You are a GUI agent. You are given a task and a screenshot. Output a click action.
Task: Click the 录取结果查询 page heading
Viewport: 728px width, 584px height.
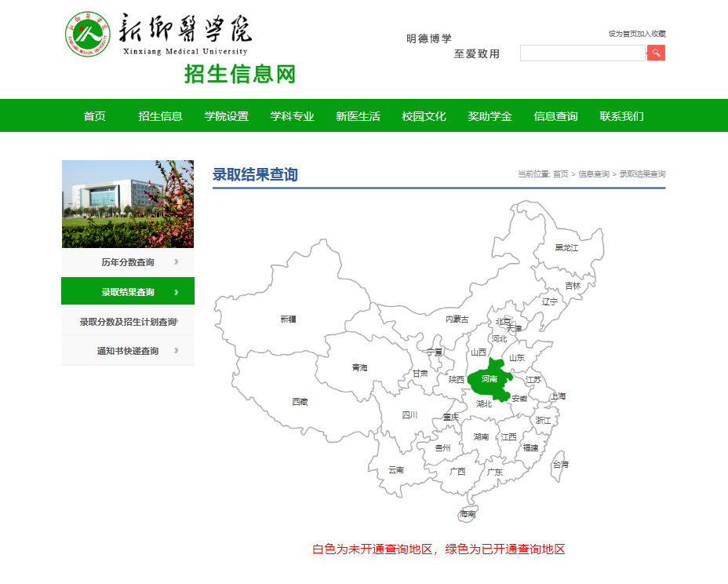tap(255, 175)
